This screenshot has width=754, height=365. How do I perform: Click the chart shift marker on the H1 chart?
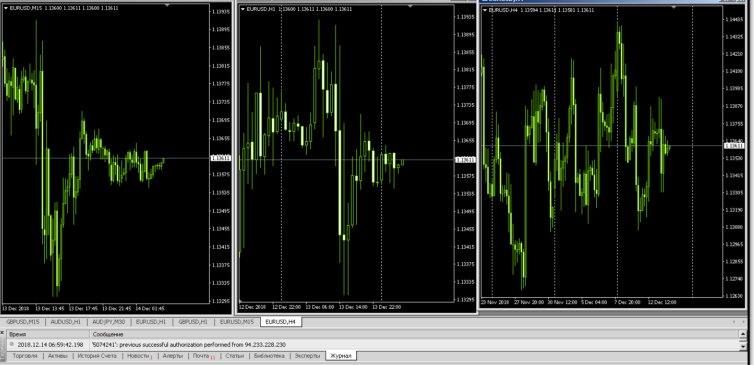pos(410,6)
